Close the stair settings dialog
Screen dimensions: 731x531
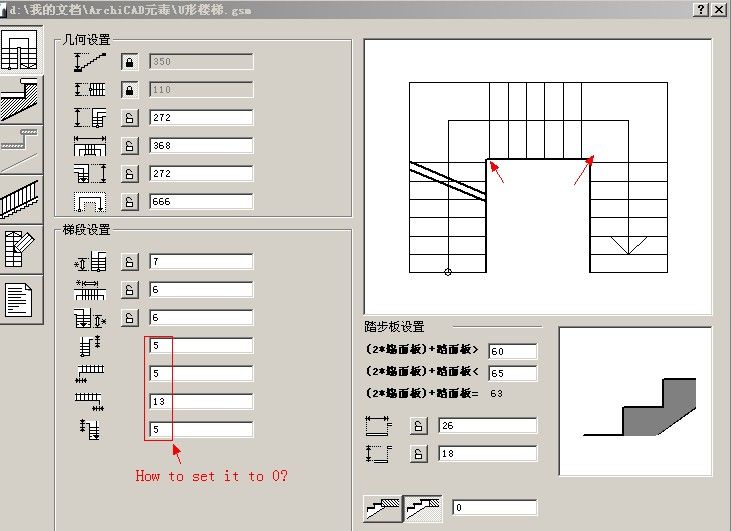click(x=718, y=9)
